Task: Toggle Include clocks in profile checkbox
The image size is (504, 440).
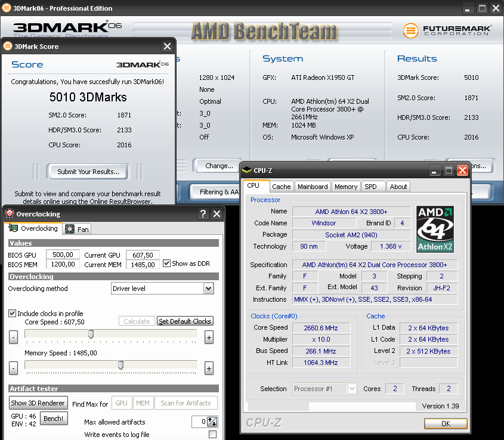Action: point(12,313)
